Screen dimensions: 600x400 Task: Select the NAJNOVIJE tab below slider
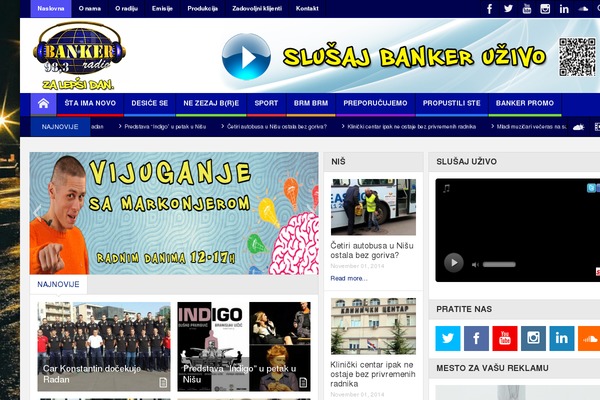(58, 284)
